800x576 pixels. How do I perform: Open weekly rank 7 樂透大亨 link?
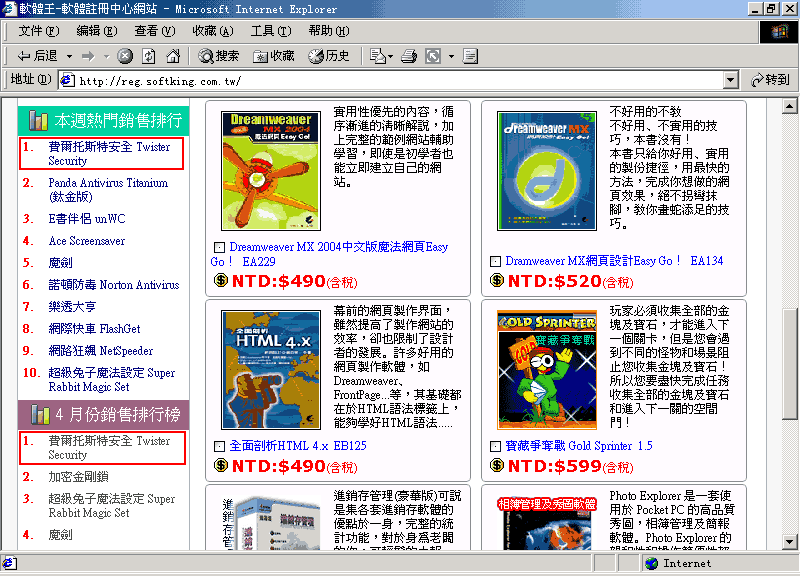(72, 307)
